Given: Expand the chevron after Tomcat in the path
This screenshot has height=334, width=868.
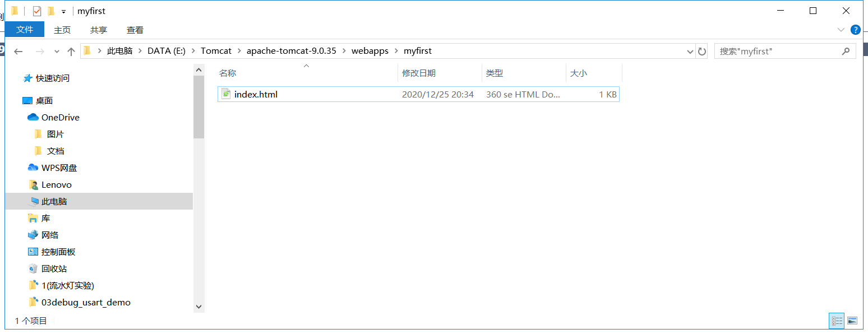Looking at the screenshot, I should 239,51.
